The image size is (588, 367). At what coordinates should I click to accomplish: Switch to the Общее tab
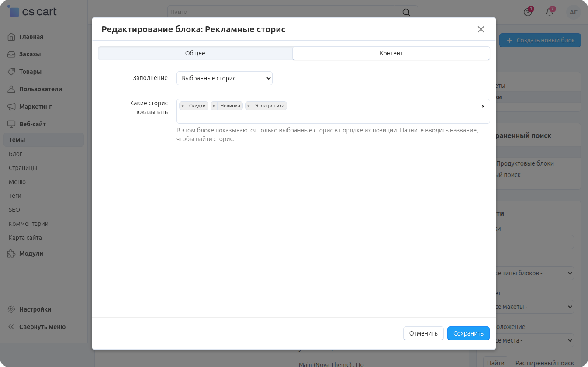[195, 53]
